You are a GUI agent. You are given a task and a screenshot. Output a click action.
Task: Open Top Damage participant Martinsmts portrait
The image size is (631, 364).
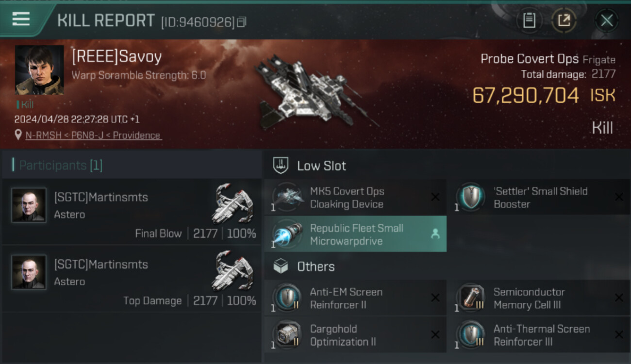click(x=29, y=272)
